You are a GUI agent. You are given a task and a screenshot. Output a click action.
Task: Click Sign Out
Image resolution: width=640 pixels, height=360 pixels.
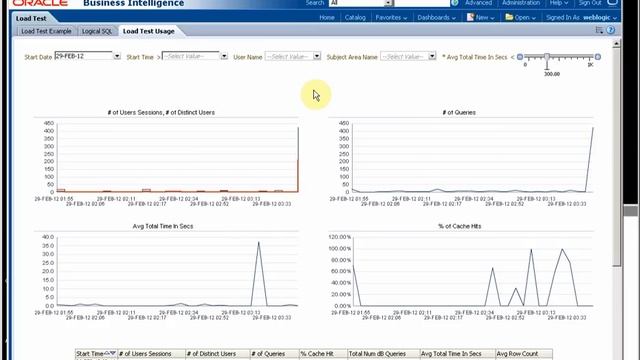coord(590,3)
